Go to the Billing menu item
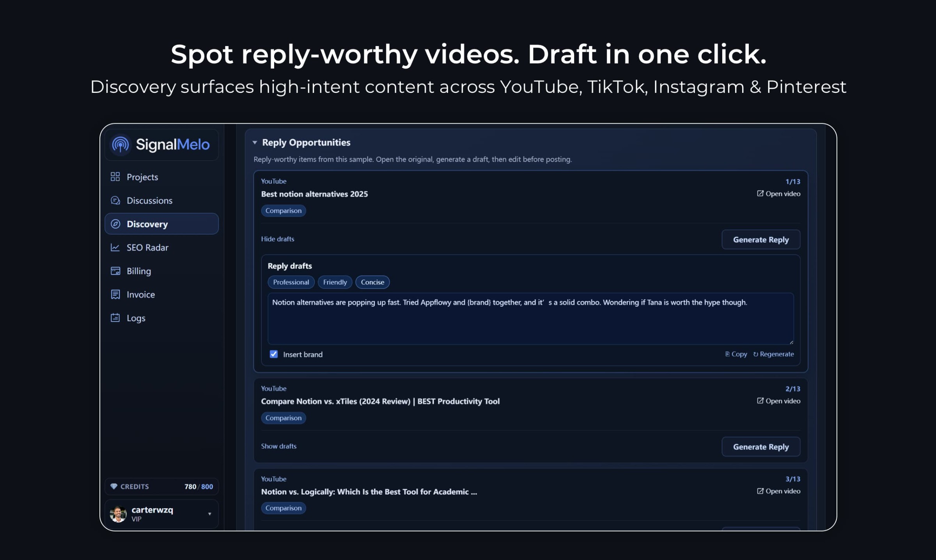The image size is (936, 560). point(161,271)
